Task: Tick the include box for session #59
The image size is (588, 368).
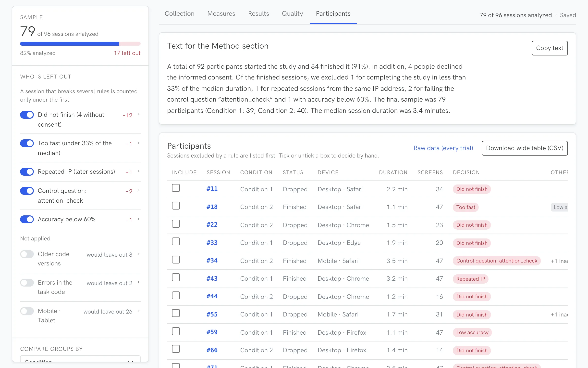Action: tap(176, 331)
